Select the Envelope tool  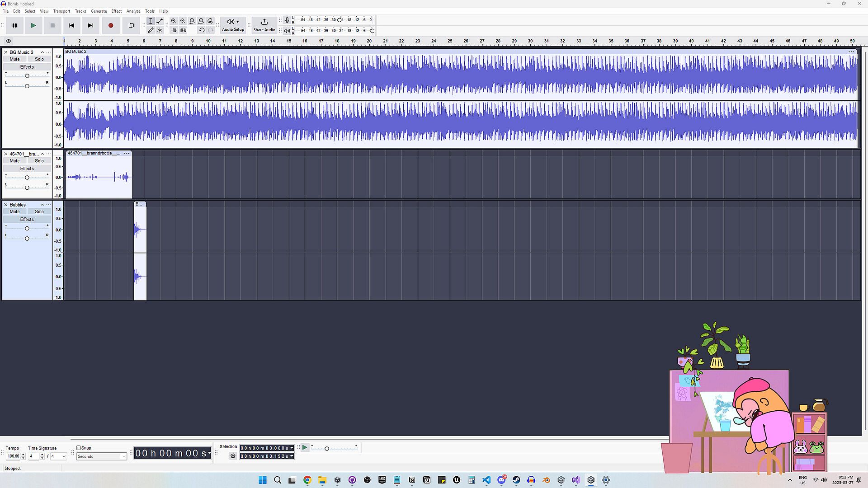tap(160, 21)
